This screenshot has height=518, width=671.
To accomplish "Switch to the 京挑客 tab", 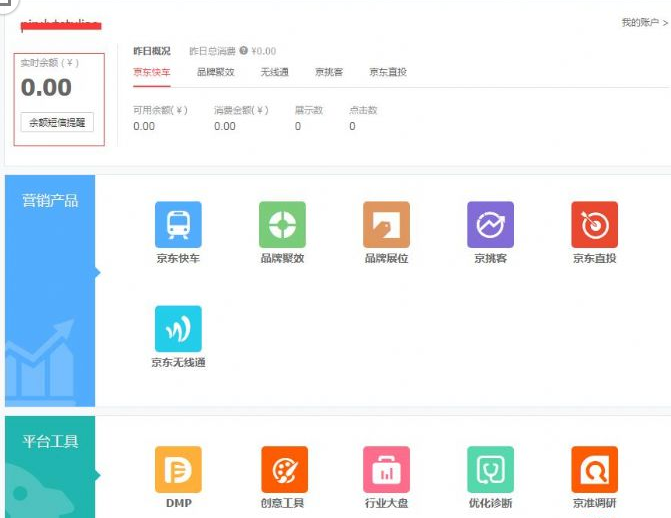I will [x=329, y=72].
